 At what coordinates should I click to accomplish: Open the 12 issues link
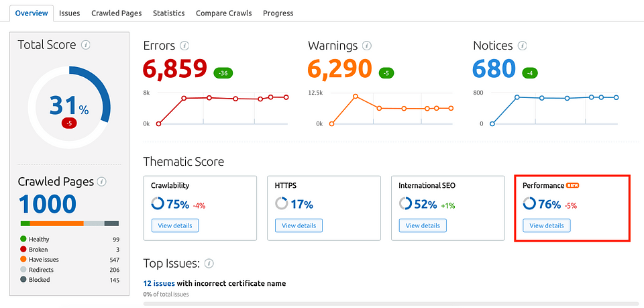[x=159, y=283]
